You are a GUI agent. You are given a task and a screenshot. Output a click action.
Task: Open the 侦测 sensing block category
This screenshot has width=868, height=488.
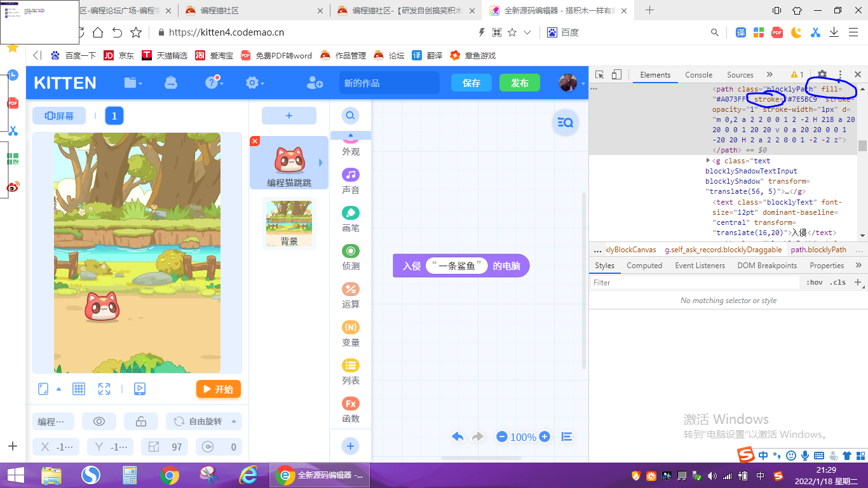point(351,257)
